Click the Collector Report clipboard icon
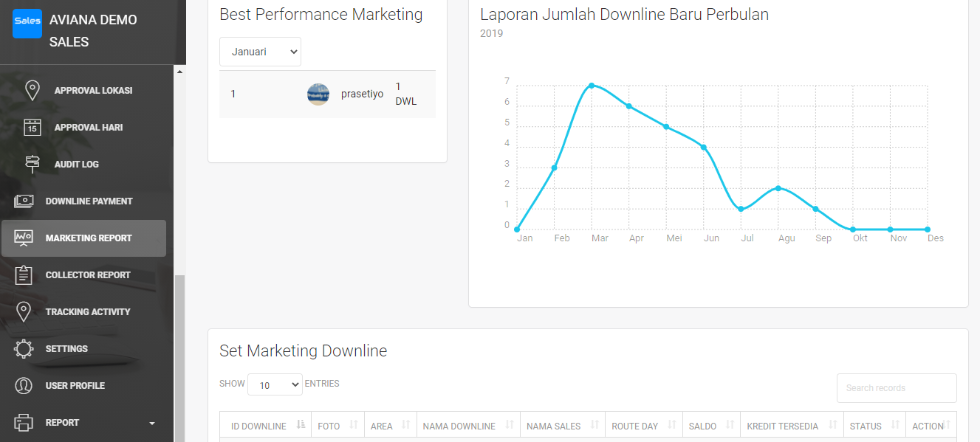The height and width of the screenshot is (442, 980). pos(24,274)
